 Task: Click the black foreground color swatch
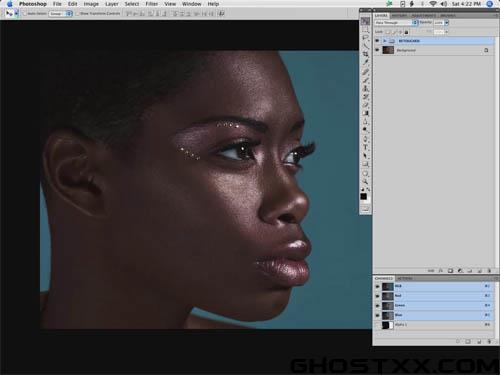[364, 196]
